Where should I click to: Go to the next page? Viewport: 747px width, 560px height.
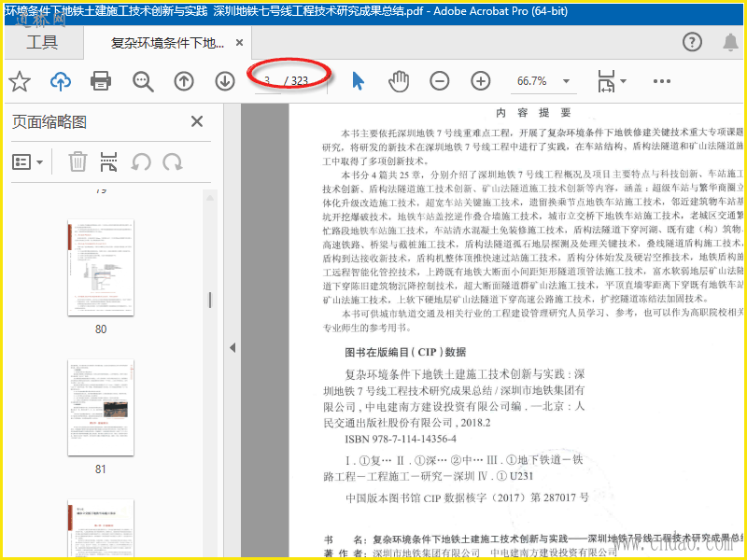coord(225,81)
